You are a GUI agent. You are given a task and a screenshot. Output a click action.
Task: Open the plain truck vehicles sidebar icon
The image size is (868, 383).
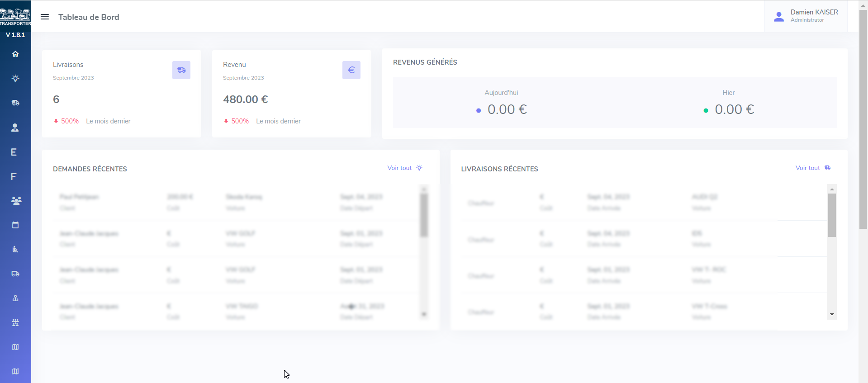point(15,274)
